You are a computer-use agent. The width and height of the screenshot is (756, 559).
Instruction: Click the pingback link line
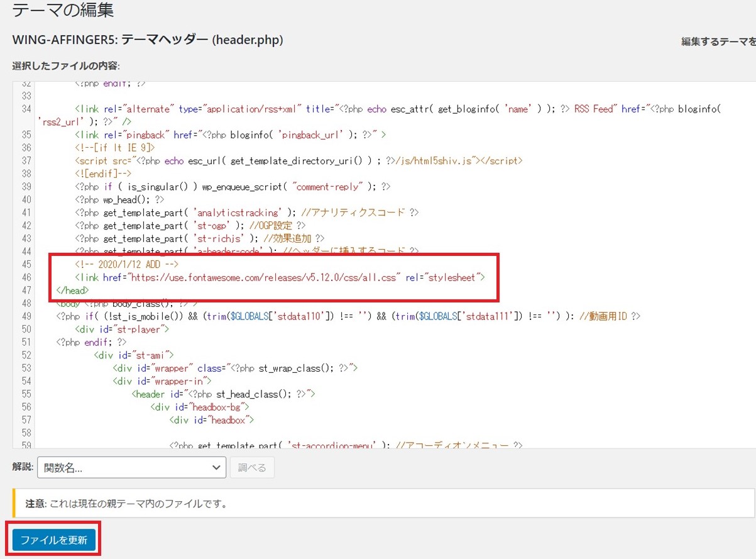pos(231,135)
